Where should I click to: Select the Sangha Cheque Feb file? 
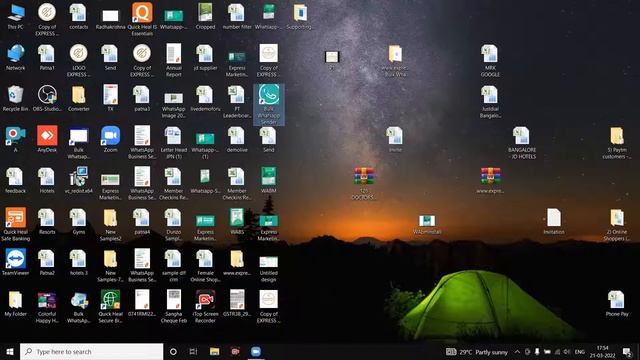[173, 306]
